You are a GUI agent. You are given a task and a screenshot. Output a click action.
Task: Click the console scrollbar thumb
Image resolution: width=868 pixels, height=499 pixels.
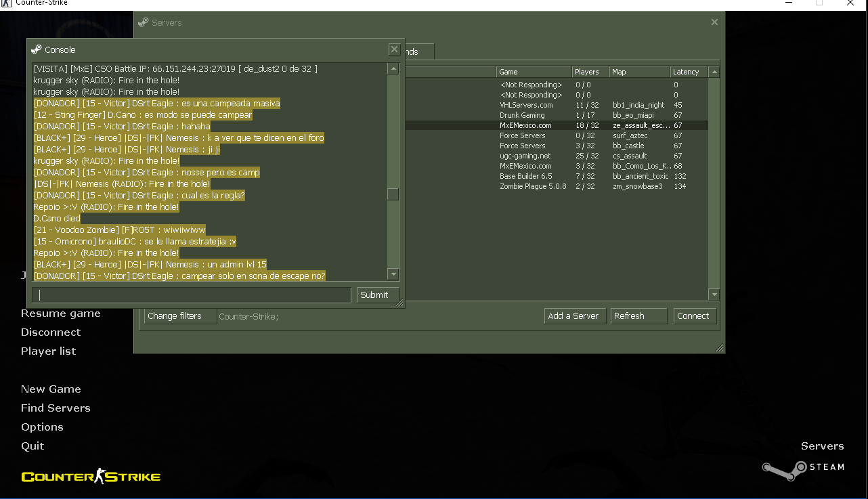tap(393, 194)
